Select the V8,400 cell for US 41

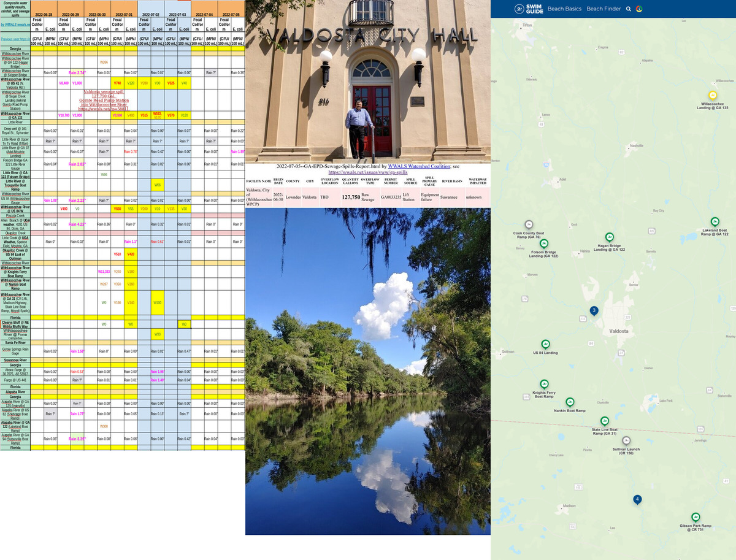63,82
